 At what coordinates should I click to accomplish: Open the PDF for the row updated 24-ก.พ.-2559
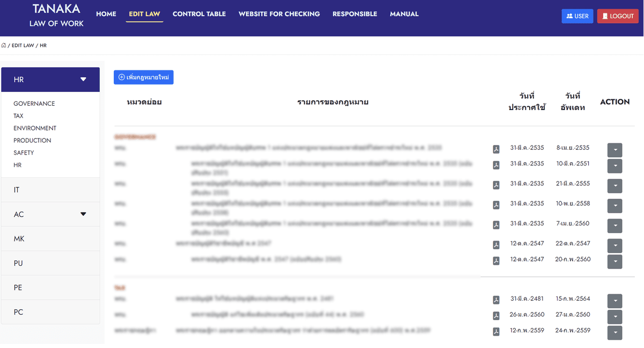coord(496,332)
